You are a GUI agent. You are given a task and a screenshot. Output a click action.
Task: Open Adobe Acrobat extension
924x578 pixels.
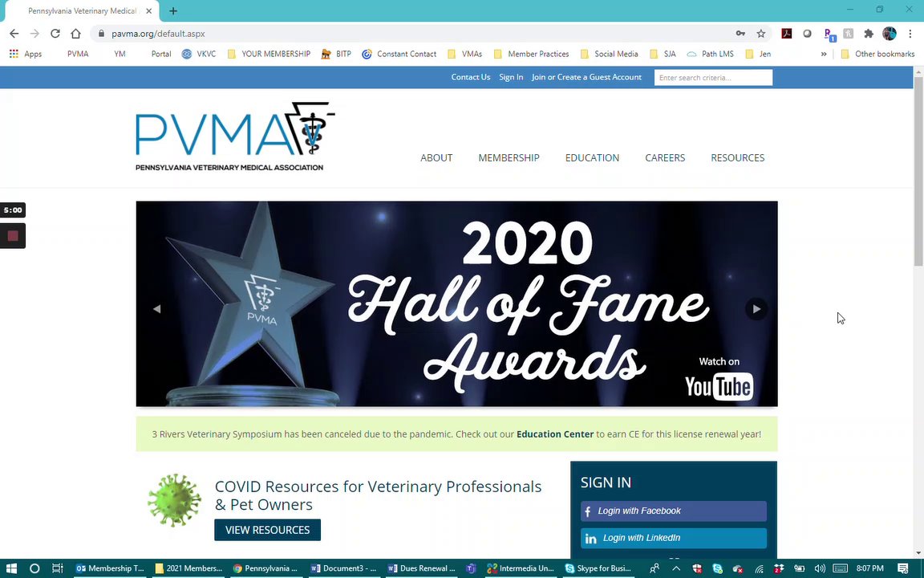[786, 34]
